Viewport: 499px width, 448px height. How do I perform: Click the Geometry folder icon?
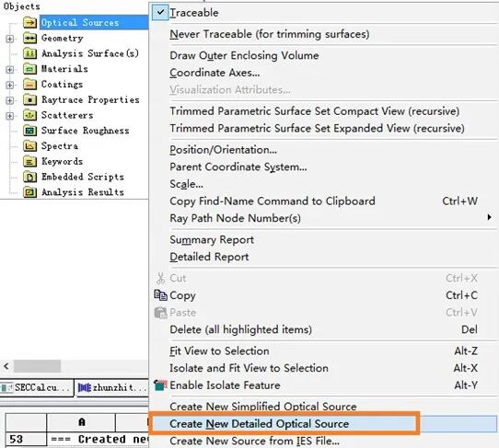coord(29,38)
